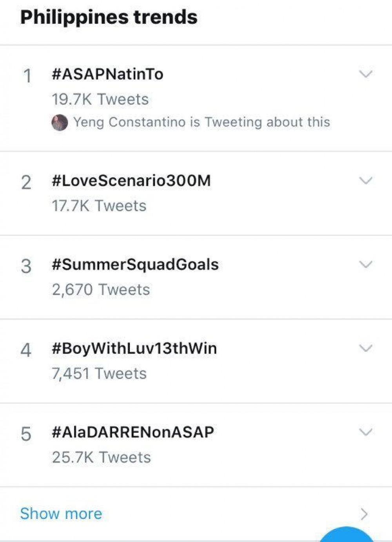Open the #BoyWithLuv13thWin hashtag
This screenshot has width=392, height=542.
[134, 348]
